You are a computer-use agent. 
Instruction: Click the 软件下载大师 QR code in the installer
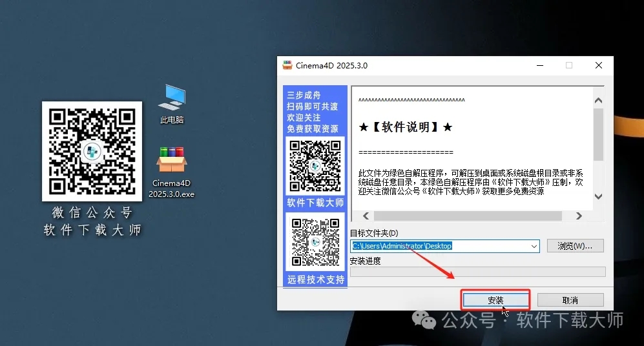(315, 166)
